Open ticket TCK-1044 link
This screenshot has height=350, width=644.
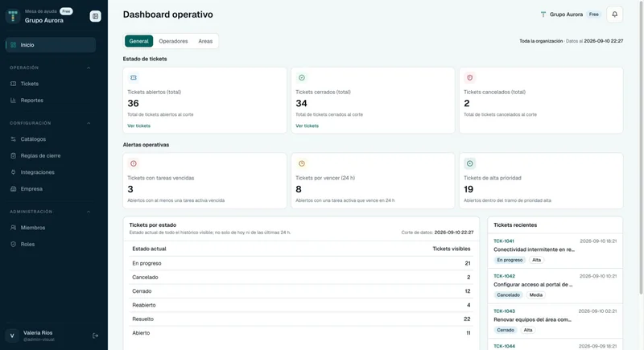[x=504, y=346]
